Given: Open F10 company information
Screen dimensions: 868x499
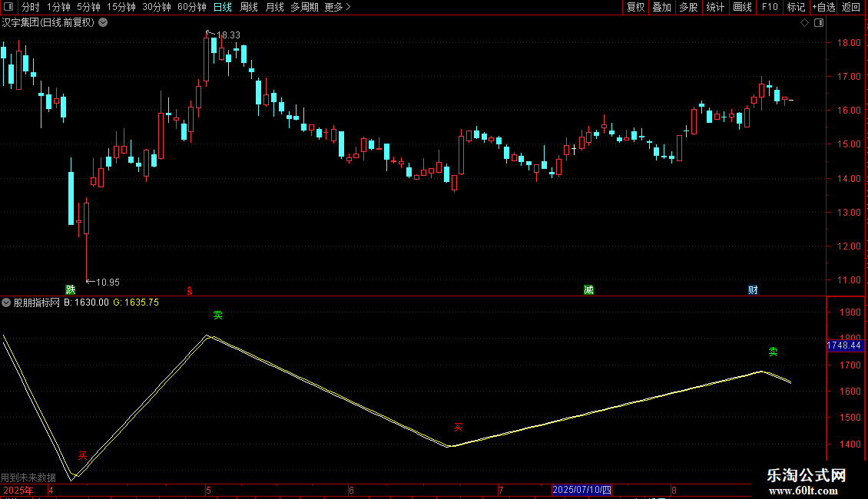Looking at the screenshot, I should pos(770,7).
